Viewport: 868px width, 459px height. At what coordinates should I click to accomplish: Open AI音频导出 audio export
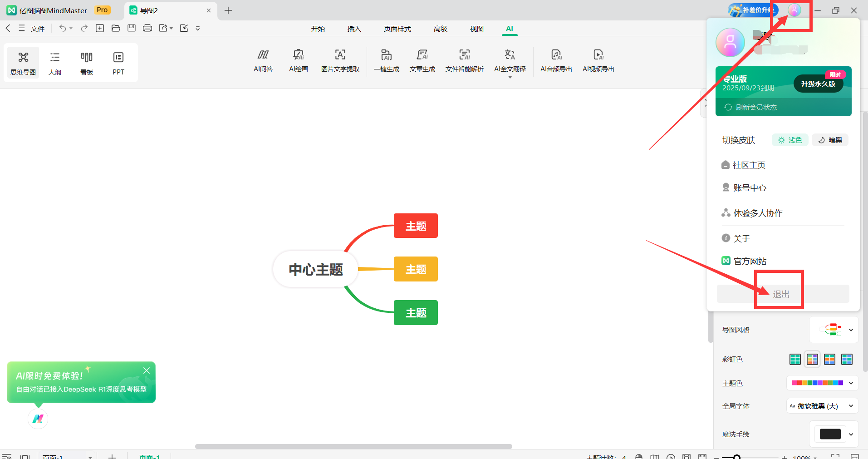pyautogui.click(x=556, y=61)
